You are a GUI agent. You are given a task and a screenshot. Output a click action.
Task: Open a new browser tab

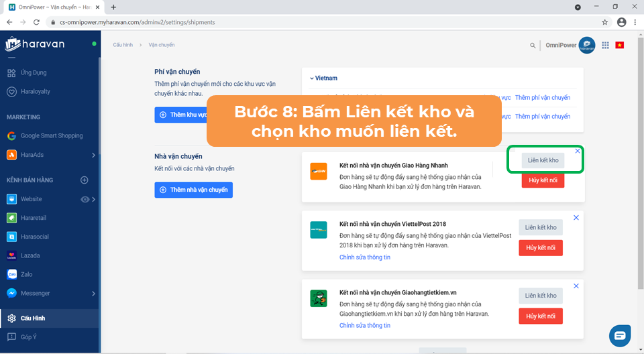tap(113, 7)
